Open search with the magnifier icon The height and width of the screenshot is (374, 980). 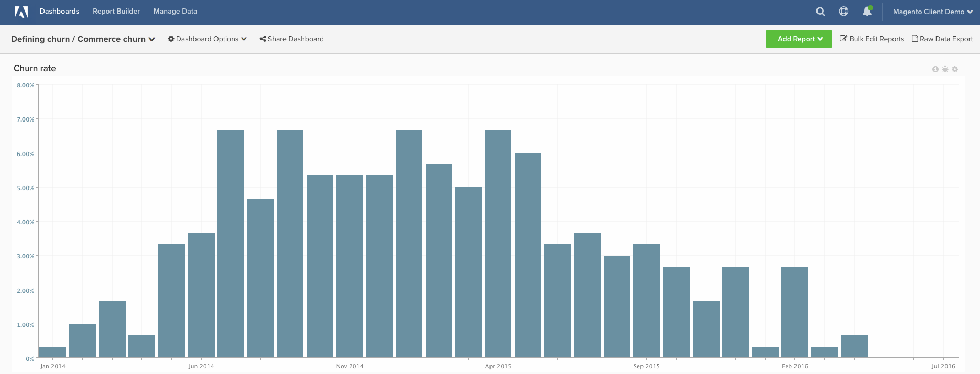tap(821, 12)
